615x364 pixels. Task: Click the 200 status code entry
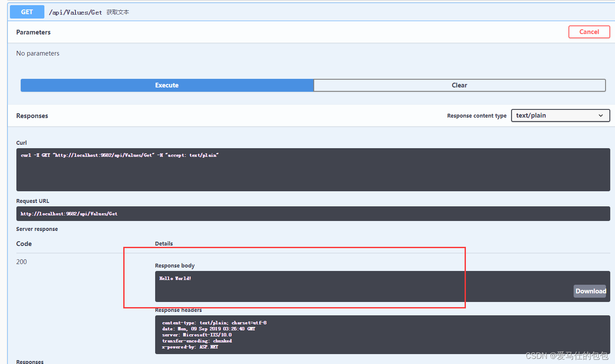click(21, 261)
